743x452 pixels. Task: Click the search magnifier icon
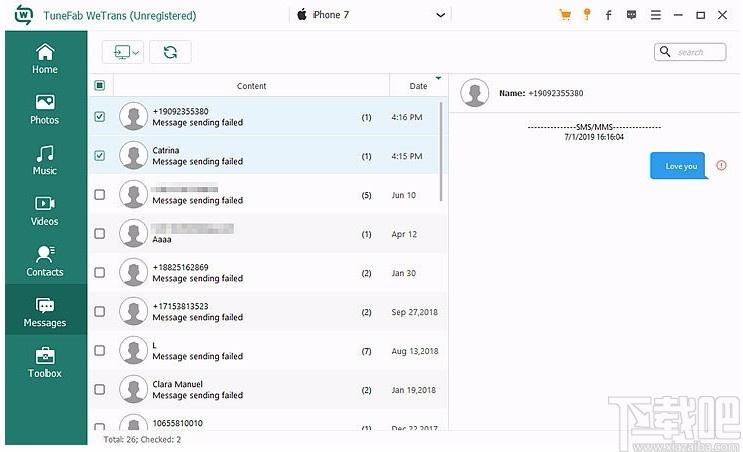[665, 52]
